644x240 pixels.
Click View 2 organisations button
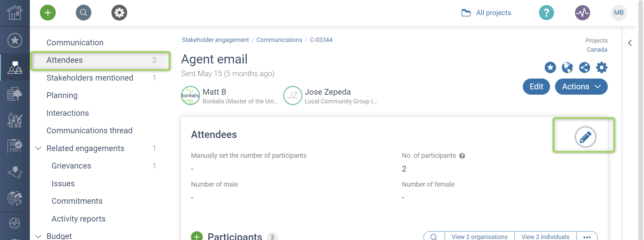pos(480,237)
